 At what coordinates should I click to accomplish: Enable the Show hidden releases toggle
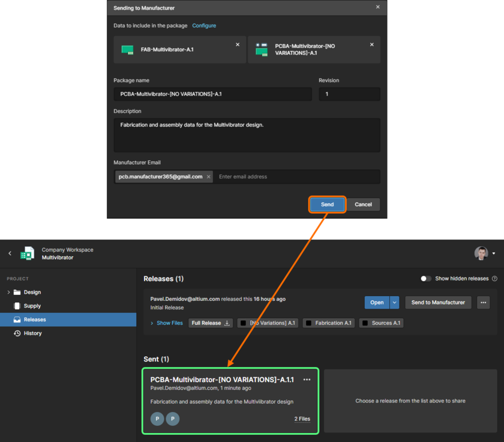click(426, 279)
